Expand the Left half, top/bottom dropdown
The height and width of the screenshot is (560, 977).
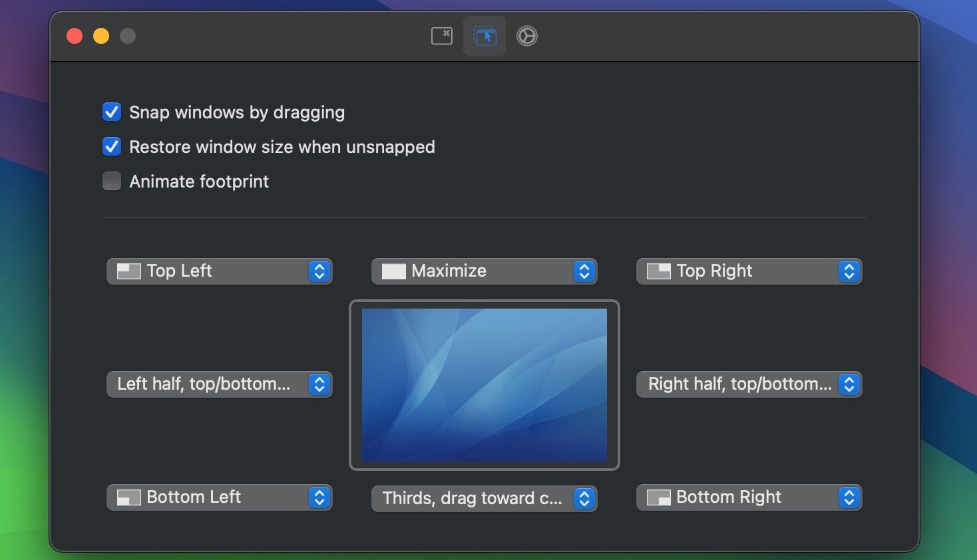[319, 384]
